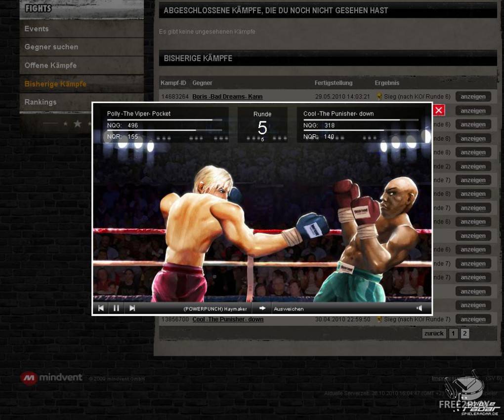The height and width of the screenshot is (420, 504).
Task: Open opponent link Boris -Bad Dreams- Kann
Action: [x=228, y=96]
